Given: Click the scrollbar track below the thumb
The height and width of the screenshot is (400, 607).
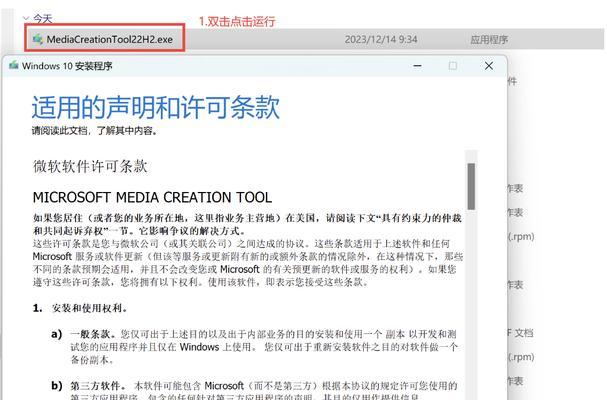Looking at the screenshot, I should [x=471, y=305].
